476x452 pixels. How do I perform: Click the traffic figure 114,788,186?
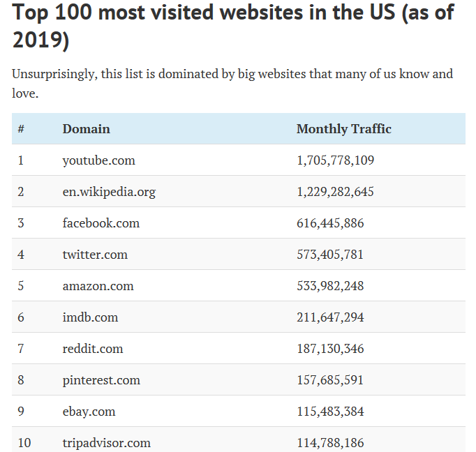click(330, 443)
